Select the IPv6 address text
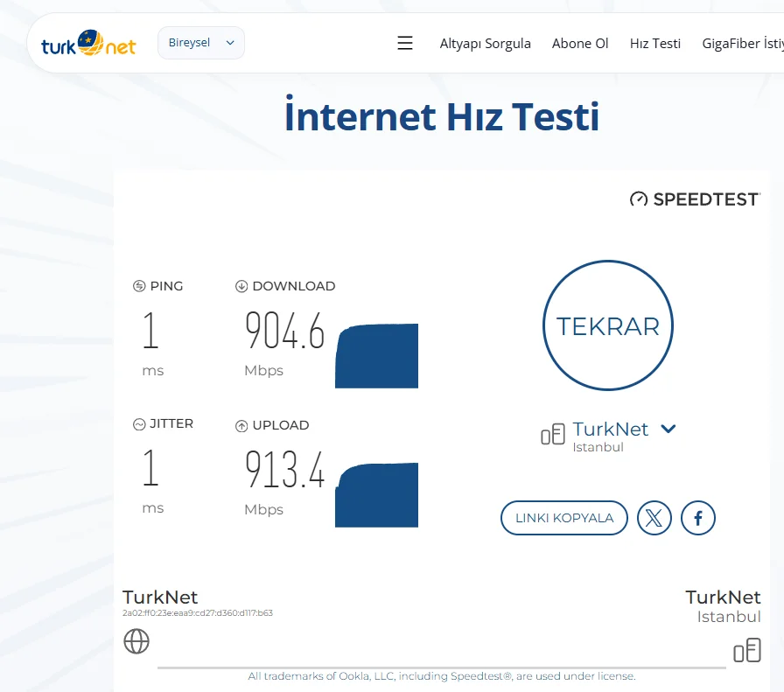This screenshot has width=784, height=692. (198, 613)
